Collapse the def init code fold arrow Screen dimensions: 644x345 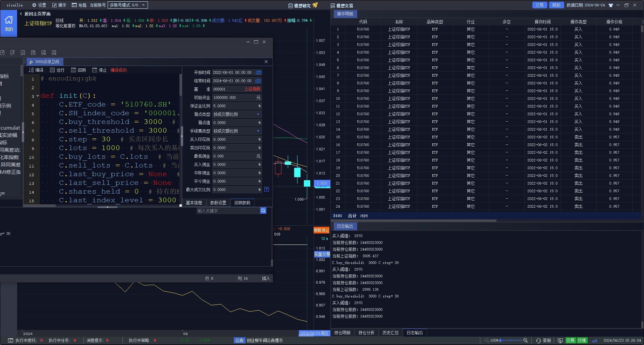coord(38,96)
